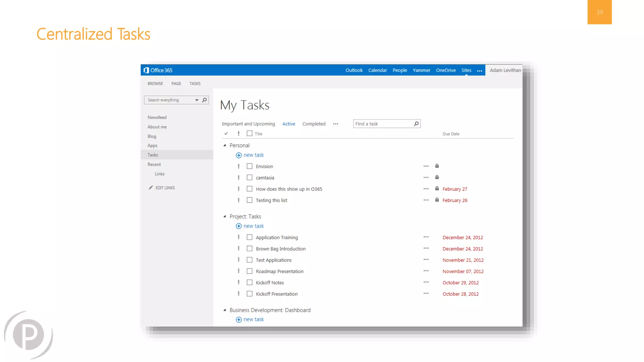Switch to the Completed view
Screen dimensions: 644x362
point(314,124)
